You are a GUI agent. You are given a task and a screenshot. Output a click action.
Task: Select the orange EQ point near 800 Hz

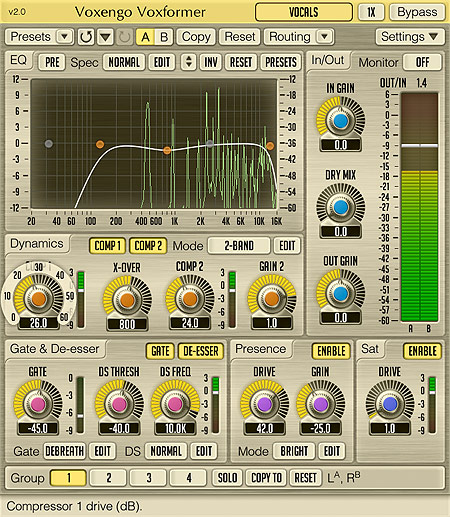(x=167, y=150)
